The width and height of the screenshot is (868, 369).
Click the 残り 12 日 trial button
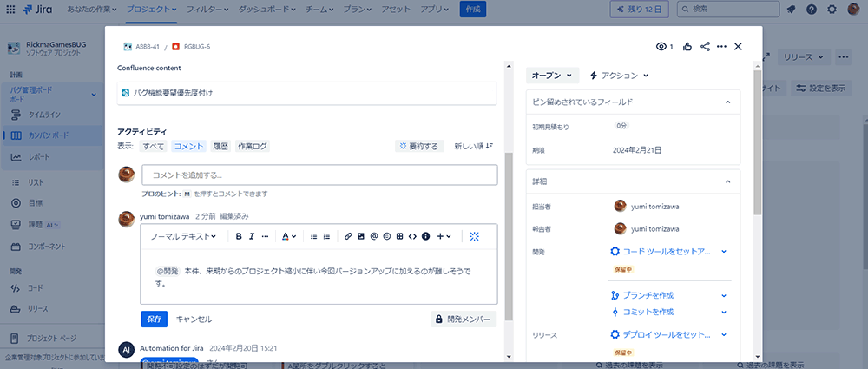point(639,10)
